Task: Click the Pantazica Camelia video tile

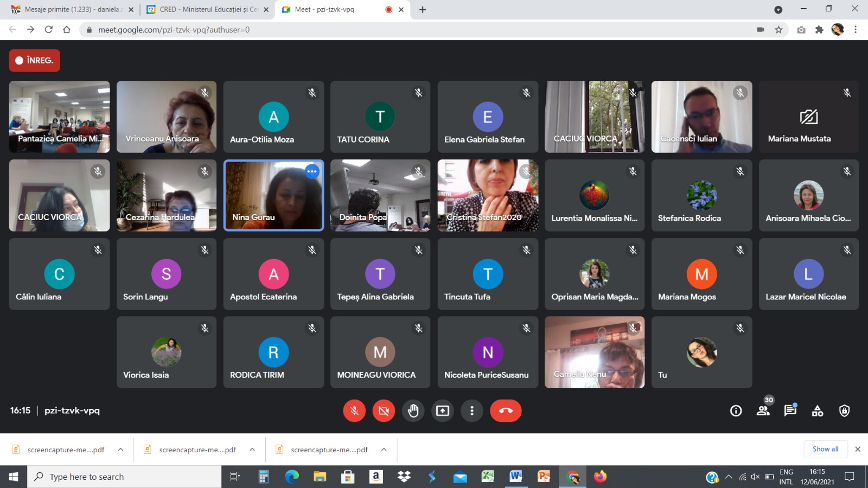Action: click(x=59, y=117)
